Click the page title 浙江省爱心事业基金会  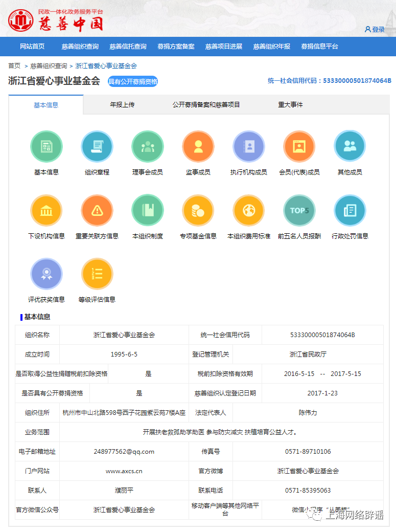click(x=54, y=81)
